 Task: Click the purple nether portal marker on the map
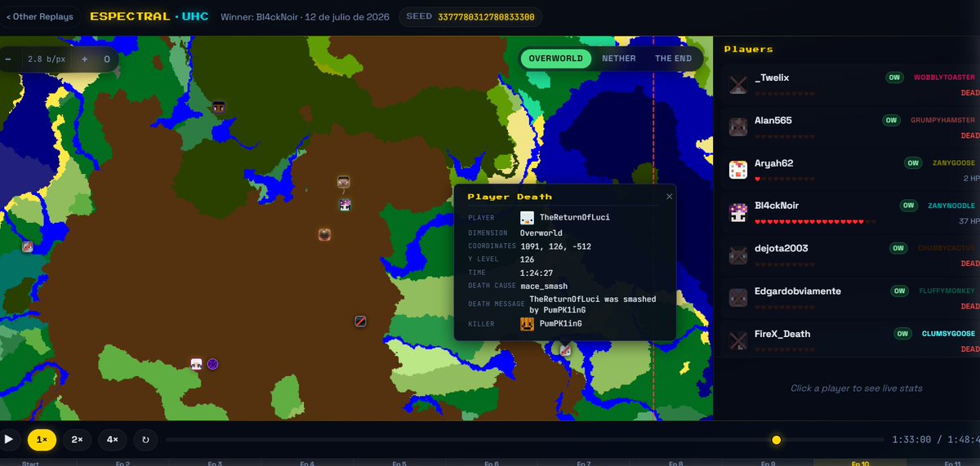[x=212, y=363]
